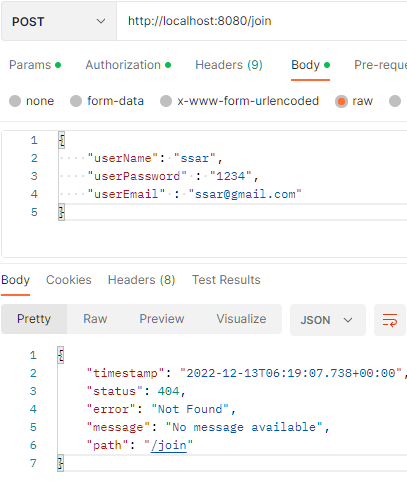The width and height of the screenshot is (407, 495).
Task: Select the form-data radio button
Action: (76, 101)
